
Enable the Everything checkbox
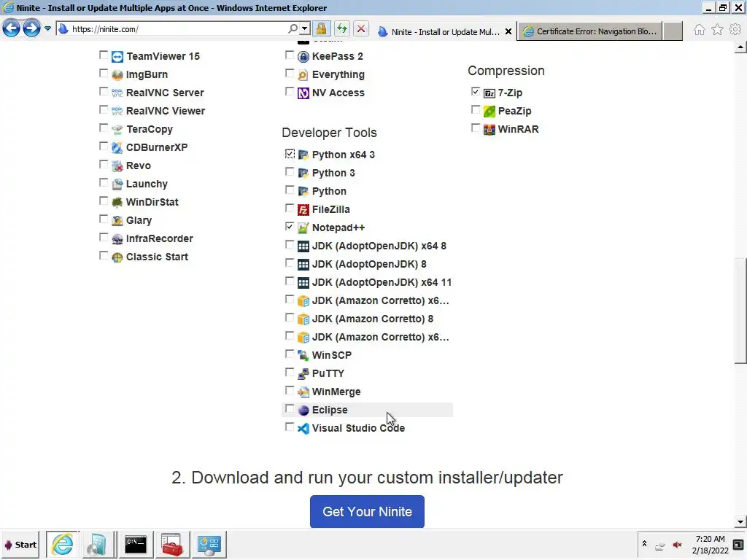pyautogui.click(x=290, y=74)
